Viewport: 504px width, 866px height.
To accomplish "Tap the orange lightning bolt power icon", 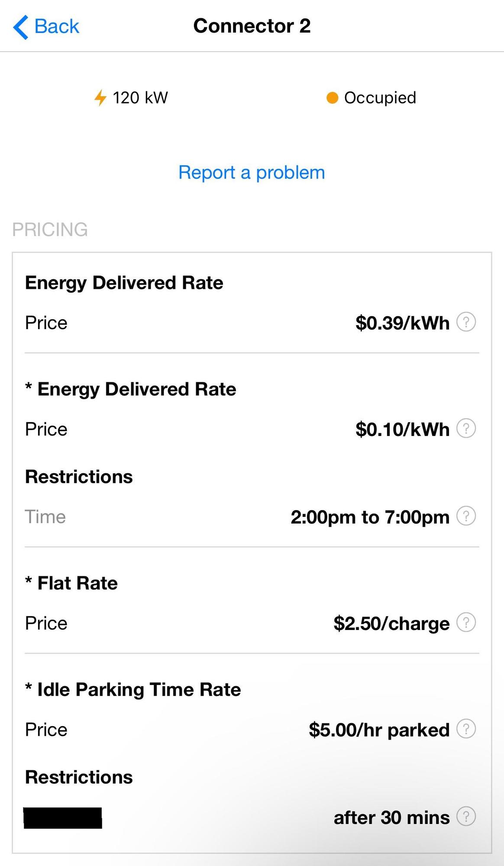I will (x=100, y=98).
